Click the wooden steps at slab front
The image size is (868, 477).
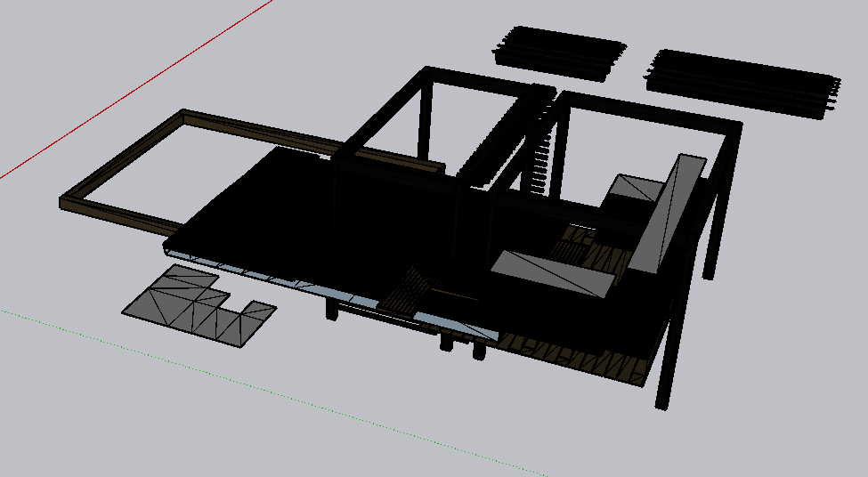pos(409,290)
